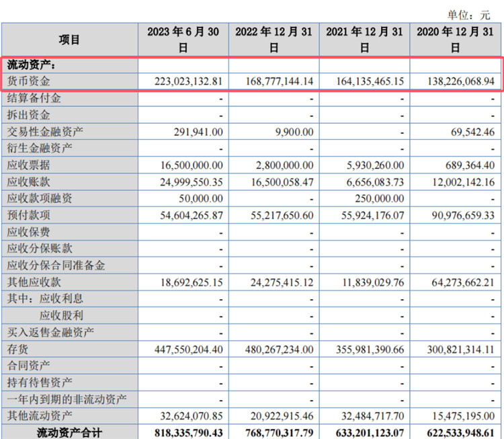Select the value 5,930,260.00
This screenshot has height=439, width=504.
point(376,165)
